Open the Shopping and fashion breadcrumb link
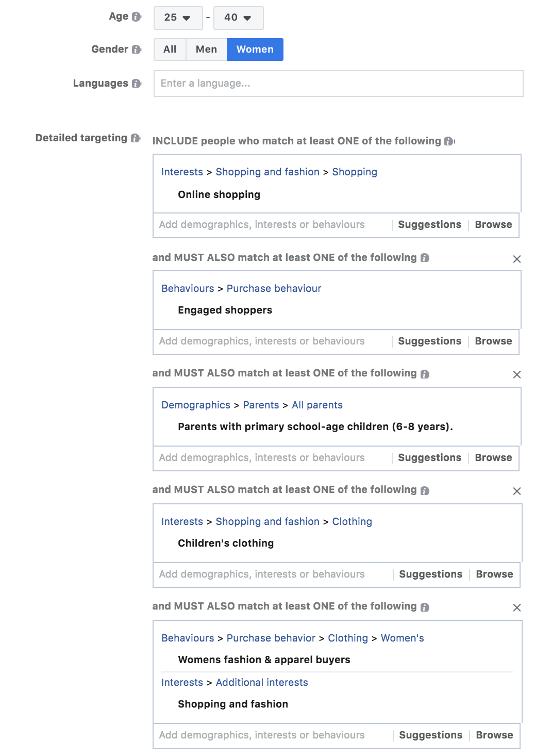Viewport: 535px width, 756px height. 267,172
